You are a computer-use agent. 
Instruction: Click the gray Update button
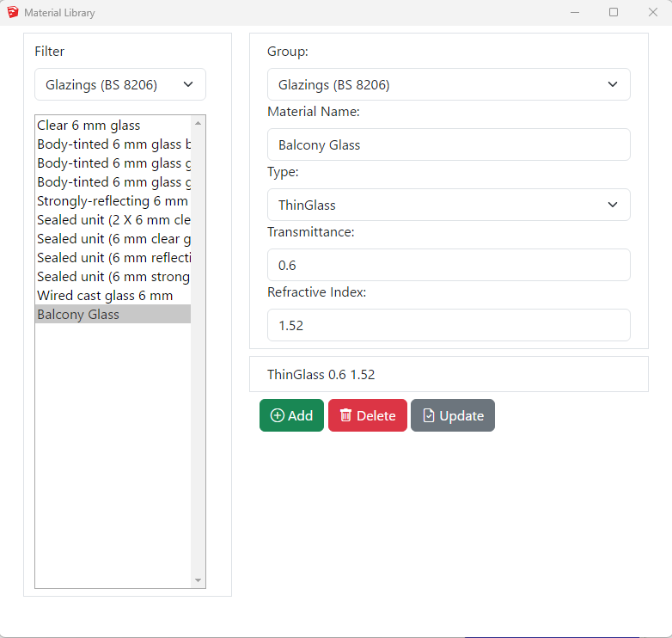point(452,415)
